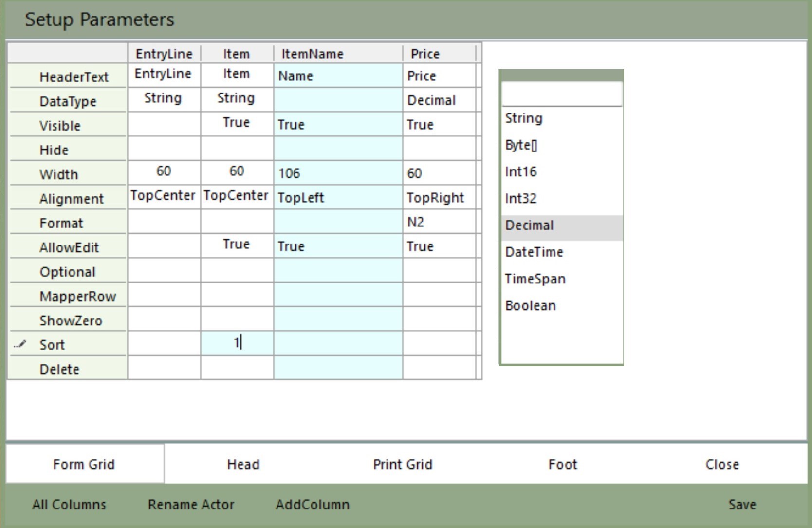Viewport: 812px width, 528px height.
Task: Switch to the Form Grid tab
Action: 84,464
